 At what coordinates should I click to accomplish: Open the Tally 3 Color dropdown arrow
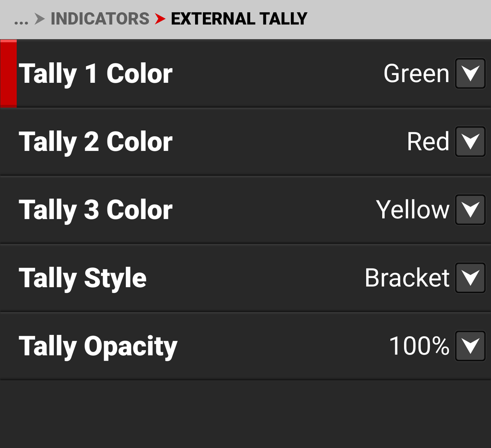pos(470,210)
